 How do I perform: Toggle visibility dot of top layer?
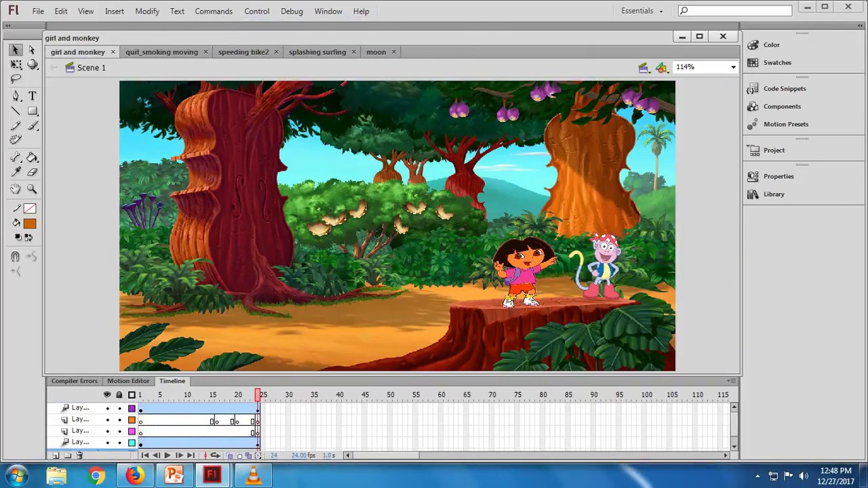[x=107, y=409]
